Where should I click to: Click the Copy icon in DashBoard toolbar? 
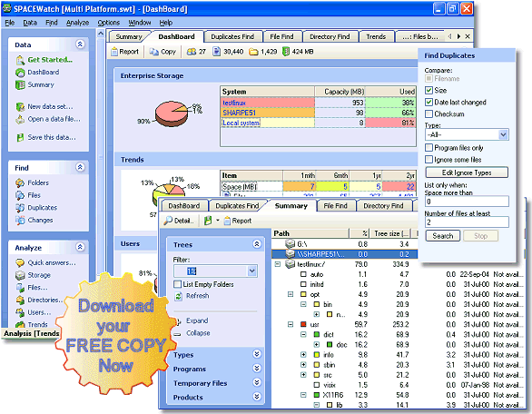[x=153, y=52]
